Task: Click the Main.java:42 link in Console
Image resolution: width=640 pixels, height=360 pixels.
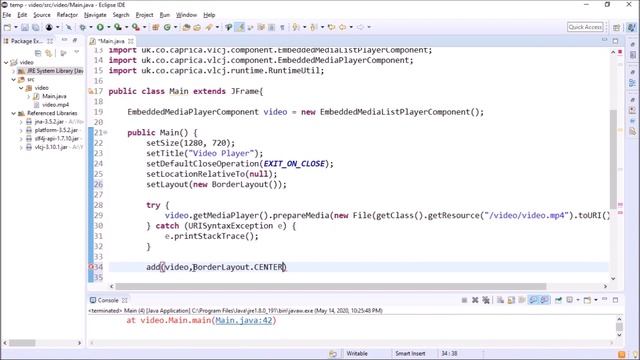Action: [244, 320]
